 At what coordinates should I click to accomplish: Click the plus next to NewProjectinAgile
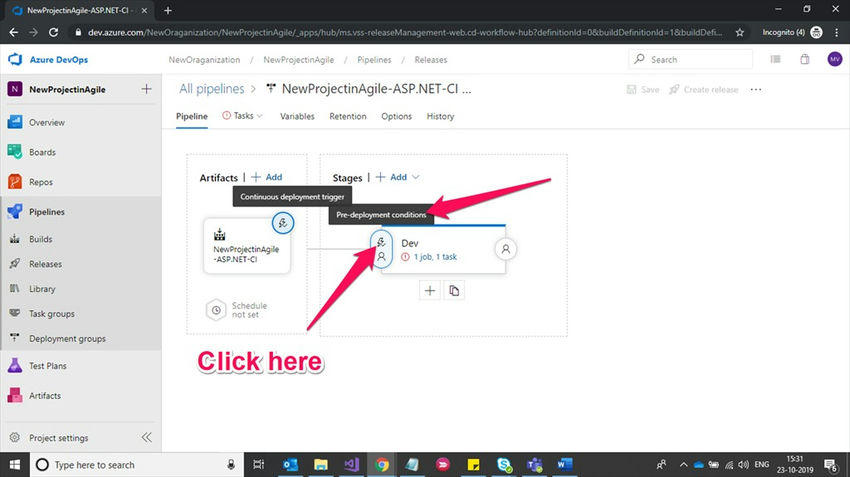tap(146, 89)
